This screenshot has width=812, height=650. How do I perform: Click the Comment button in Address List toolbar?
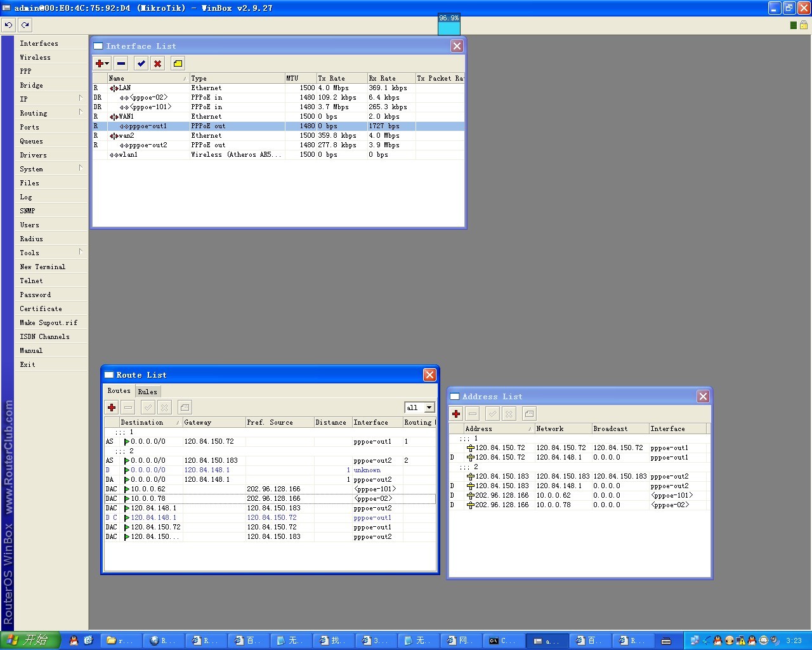[529, 414]
